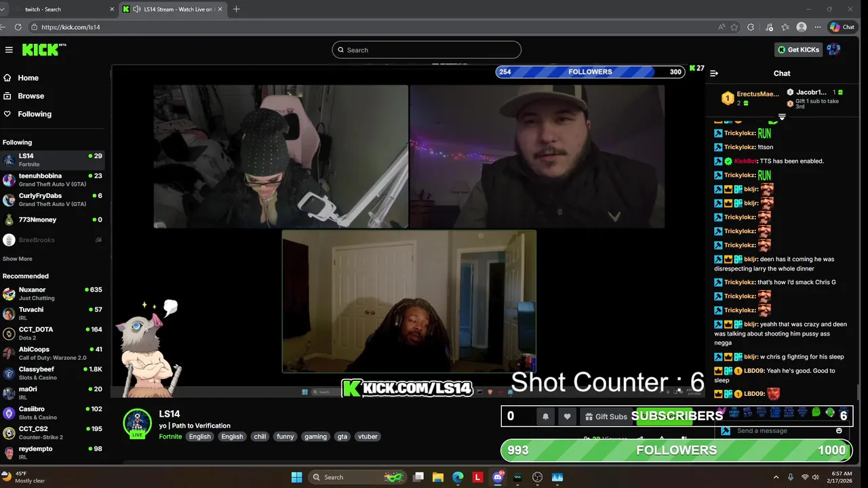Open Browse in the Kick sidebar
This screenshot has height=488, width=868.
(31, 96)
